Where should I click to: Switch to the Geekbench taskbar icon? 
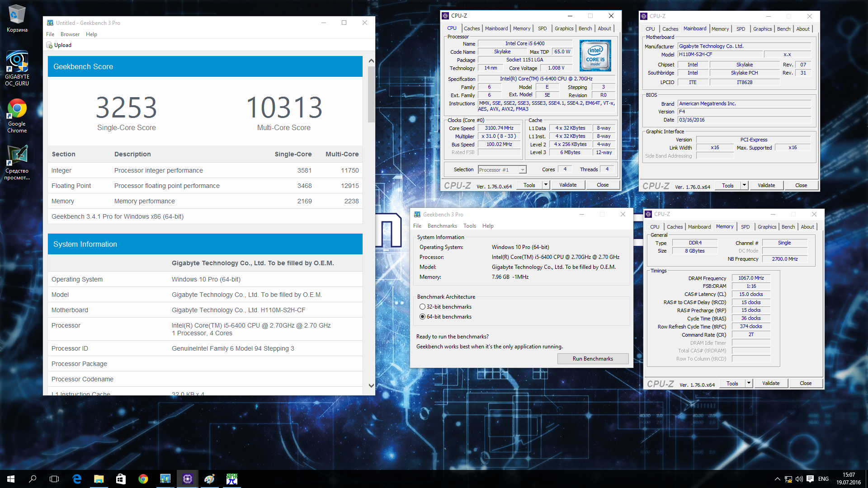[165, 479]
